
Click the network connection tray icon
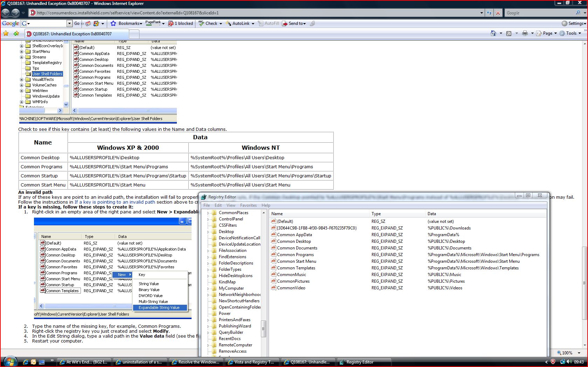pos(562,362)
